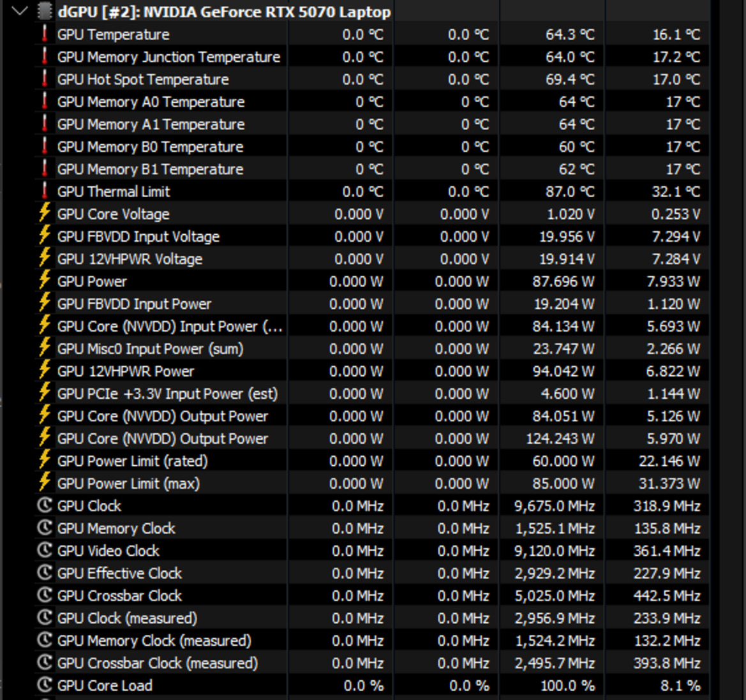
Task: Select the 94.042 W 12VHPWR Power value
Action: pyautogui.click(x=563, y=371)
